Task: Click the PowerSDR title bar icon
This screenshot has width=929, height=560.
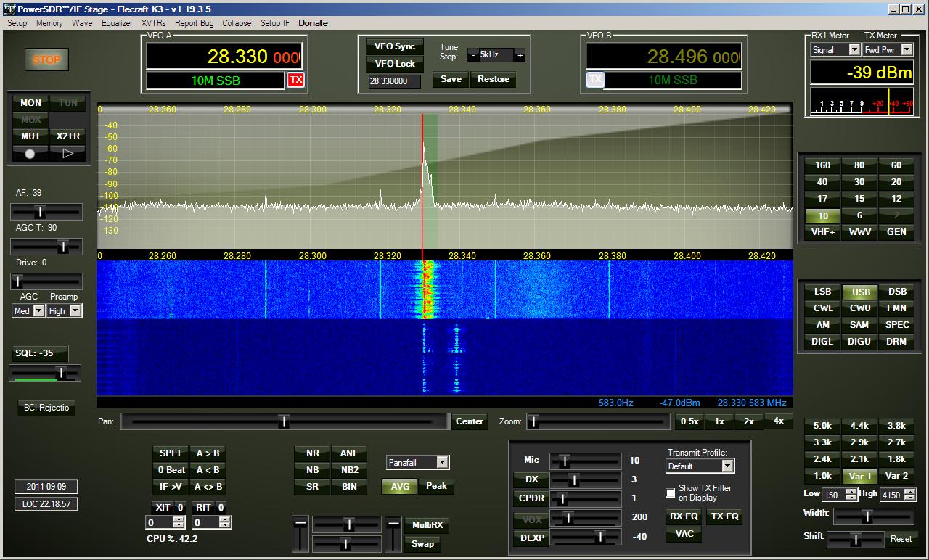Action: (8, 8)
